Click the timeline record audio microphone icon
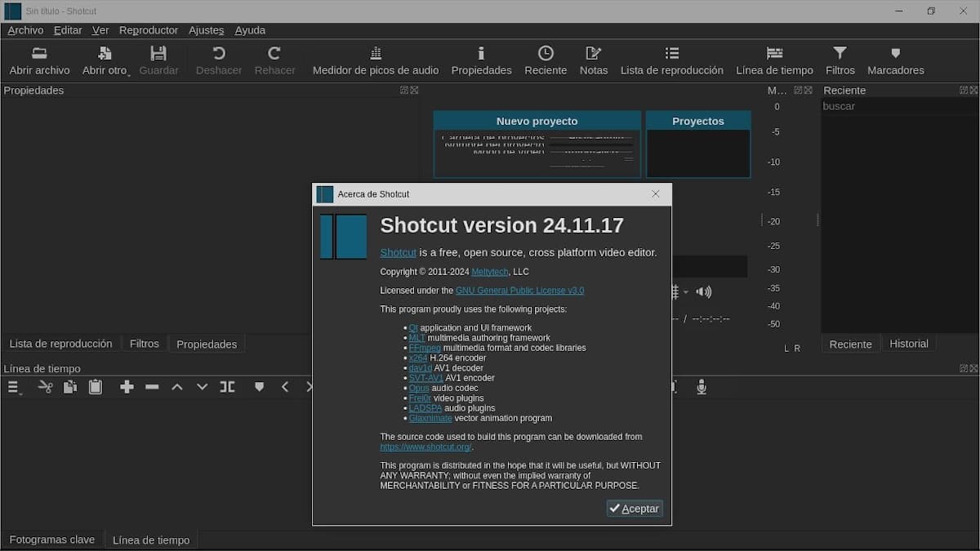The image size is (980, 551). (702, 387)
